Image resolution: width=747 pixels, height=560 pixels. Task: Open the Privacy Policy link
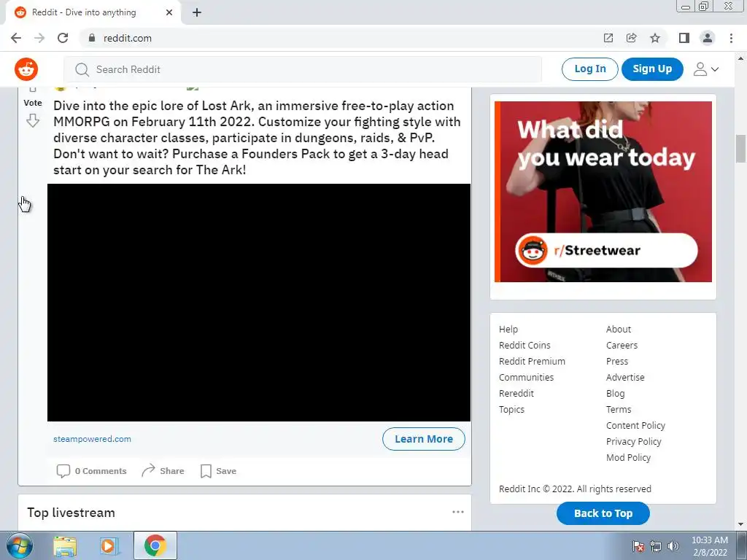pyautogui.click(x=634, y=441)
